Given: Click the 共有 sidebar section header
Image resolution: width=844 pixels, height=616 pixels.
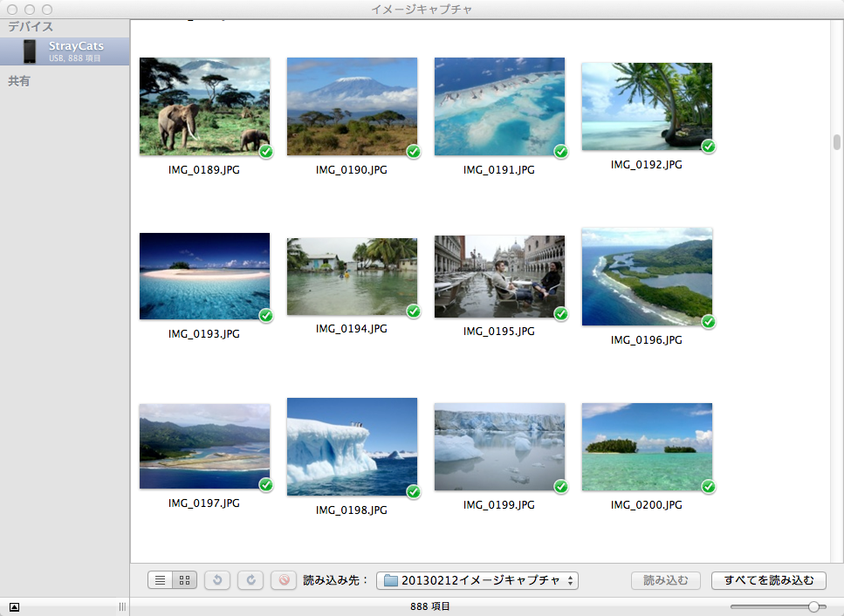Looking at the screenshot, I should click(19, 81).
